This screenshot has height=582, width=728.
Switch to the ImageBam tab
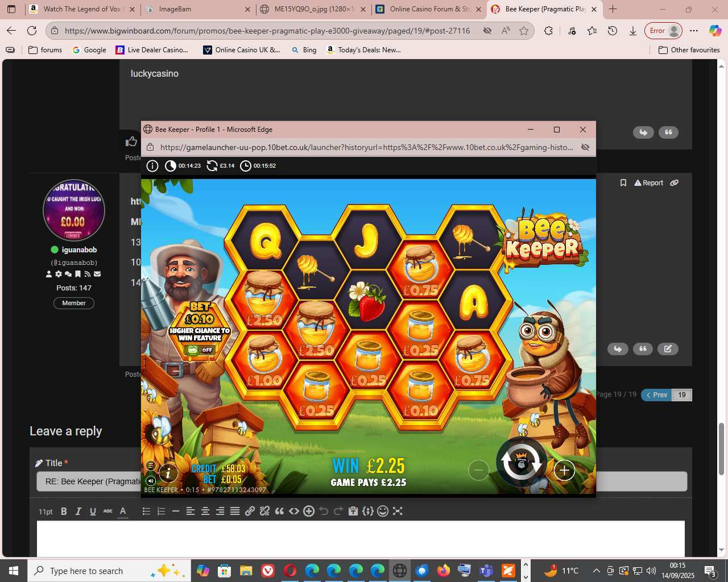click(195, 9)
